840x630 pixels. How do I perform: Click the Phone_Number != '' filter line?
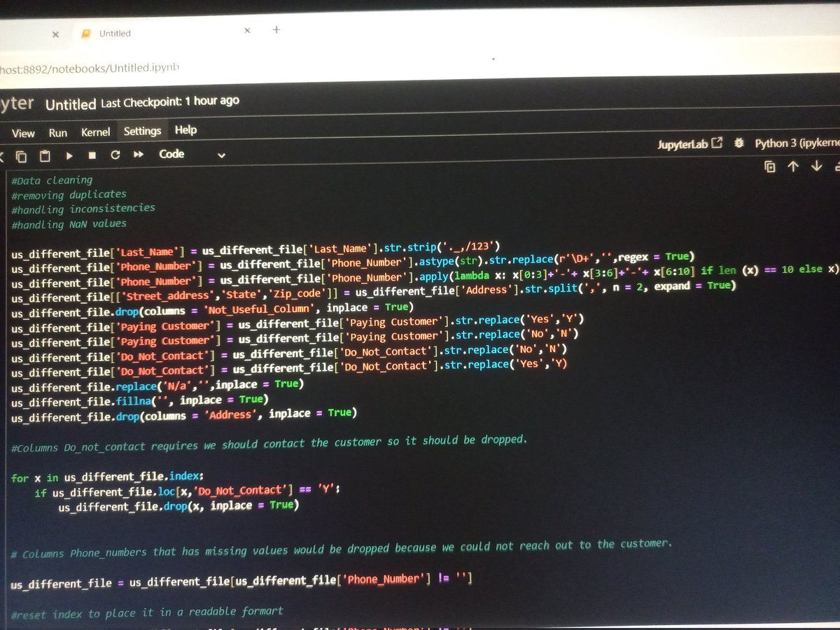coord(241,581)
